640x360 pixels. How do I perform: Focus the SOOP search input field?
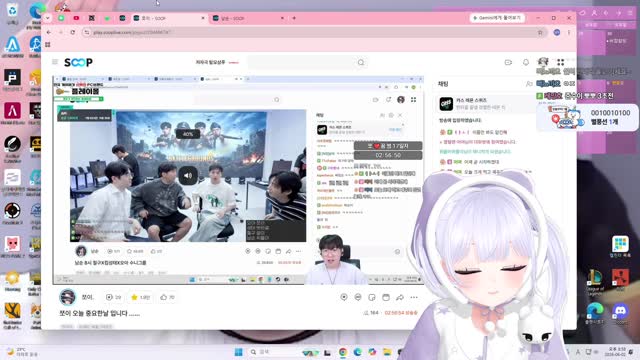[302, 62]
